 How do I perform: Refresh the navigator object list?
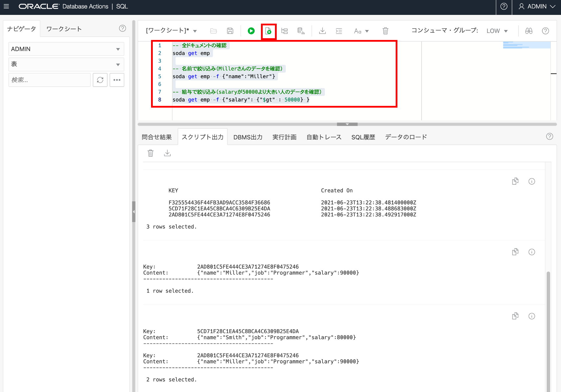click(100, 80)
